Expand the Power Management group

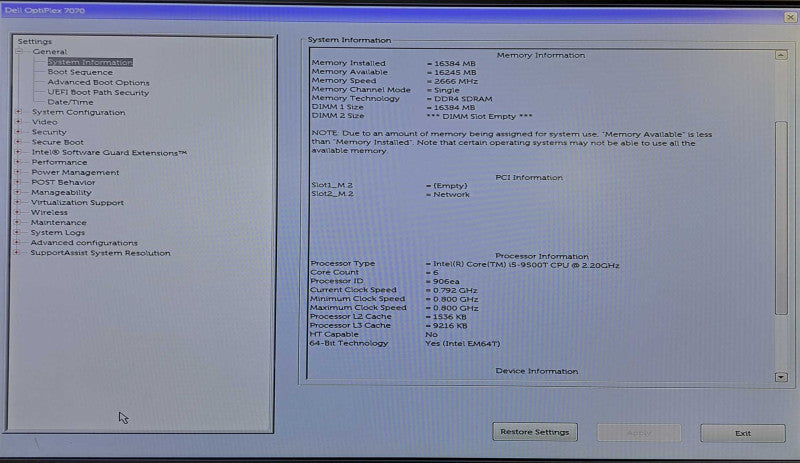(x=18, y=172)
